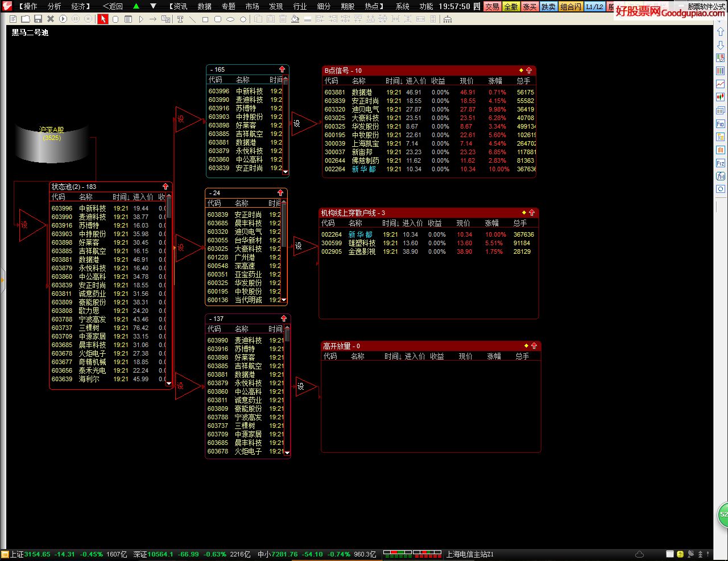Sort B点信号 table by 涨幅 column header
The height and width of the screenshot is (561, 728).
(495, 81)
